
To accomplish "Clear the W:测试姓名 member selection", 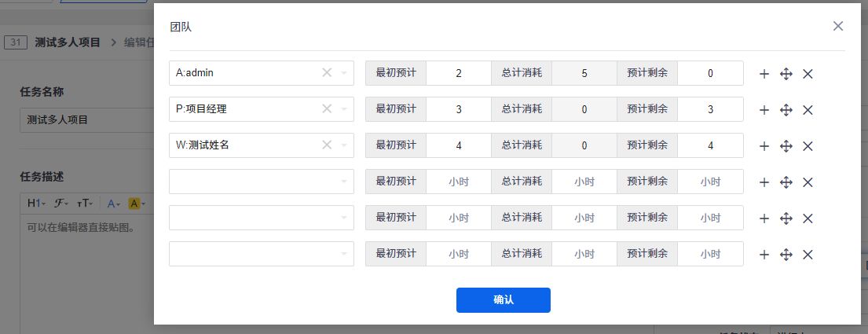I will point(327,145).
